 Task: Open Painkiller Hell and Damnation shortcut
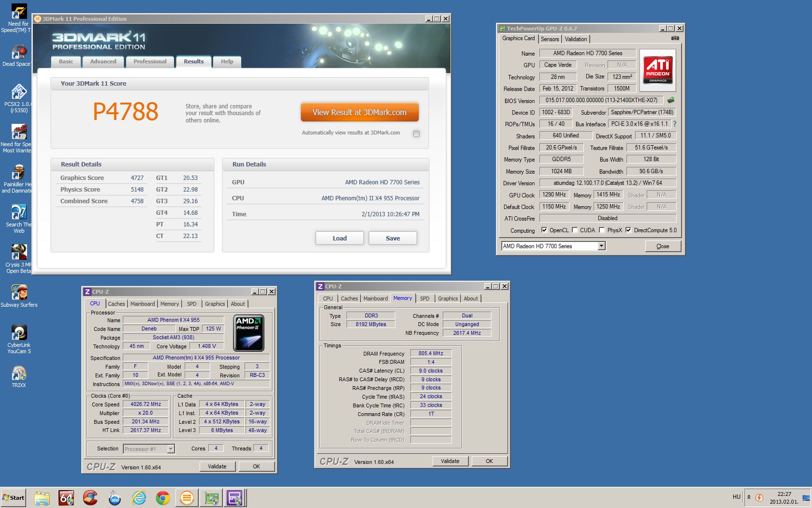18,179
